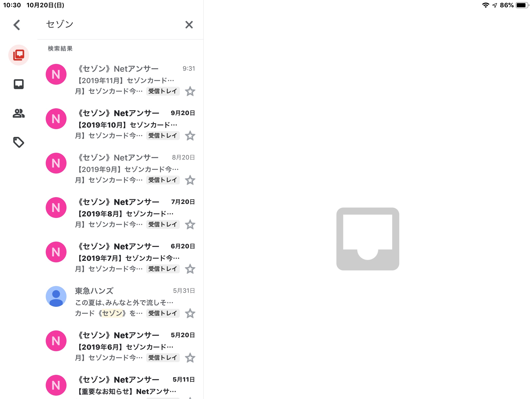Open the Promotions tag sidebar icon
Image resolution: width=532 pixels, height=399 pixels.
click(x=19, y=142)
